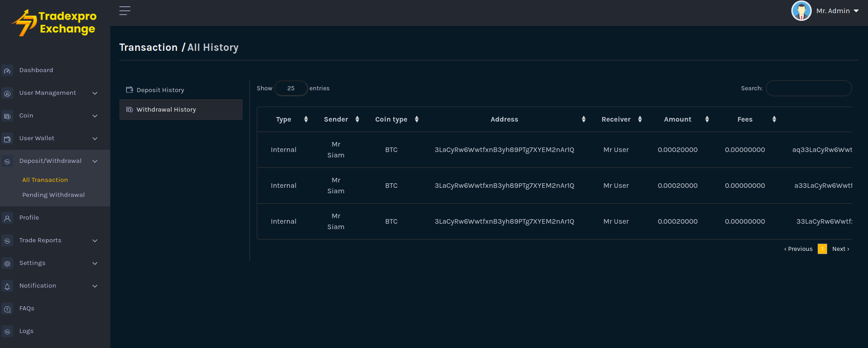This screenshot has height=348, width=868.
Task: Click the Previous pagination link
Action: (x=799, y=249)
